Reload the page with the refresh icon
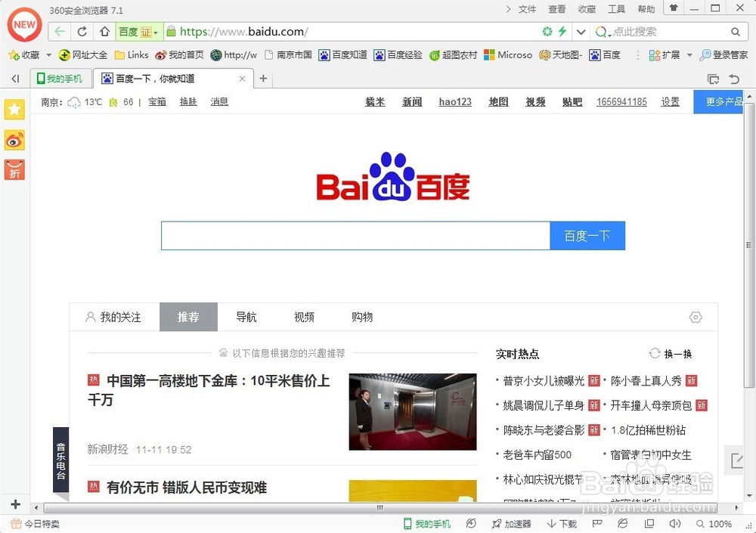The height and width of the screenshot is (533, 756). (82, 32)
